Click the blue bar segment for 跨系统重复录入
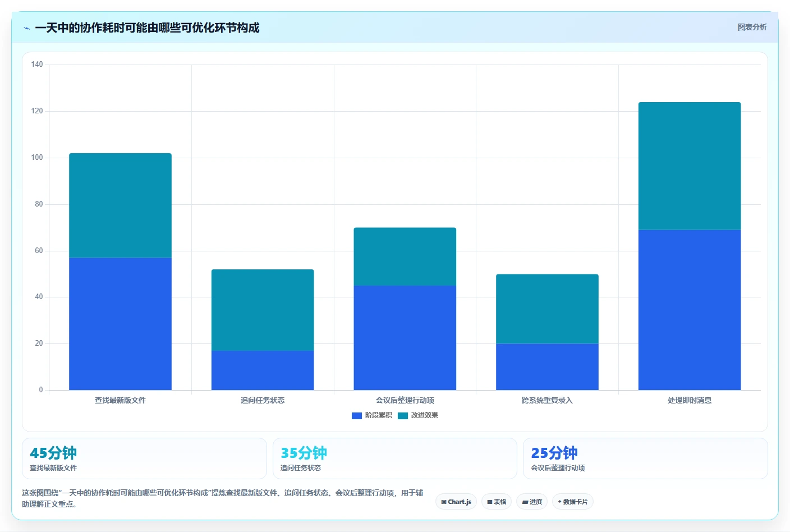Screen dimensions: 790x532 pos(547,367)
